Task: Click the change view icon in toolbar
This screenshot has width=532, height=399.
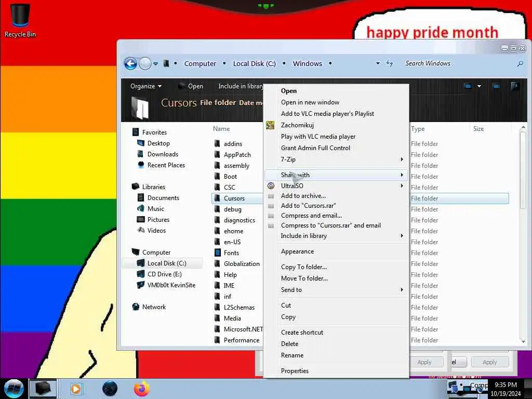Action: 468,86
